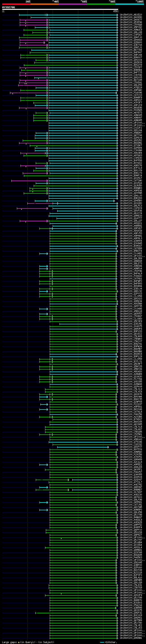Image resolution: width=146 pixels, height=644 pixels.
Task: Click the UniRef100_Q944G9 entry
Action: pyautogui.click(x=131, y=40)
